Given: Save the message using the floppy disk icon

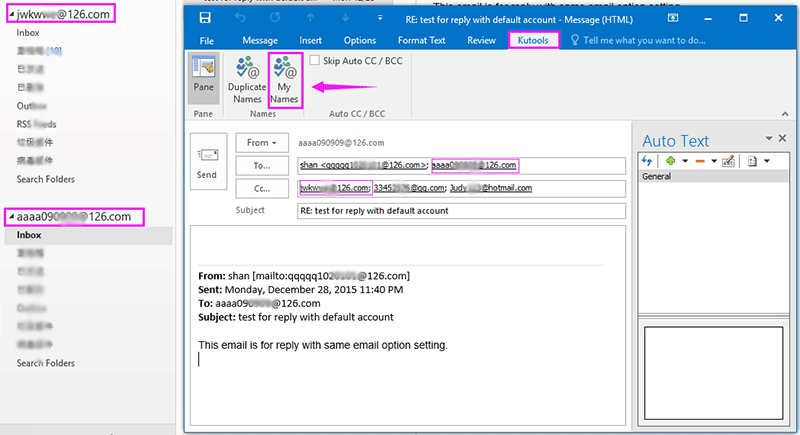Looking at the screenshot, I should (205, 18).
